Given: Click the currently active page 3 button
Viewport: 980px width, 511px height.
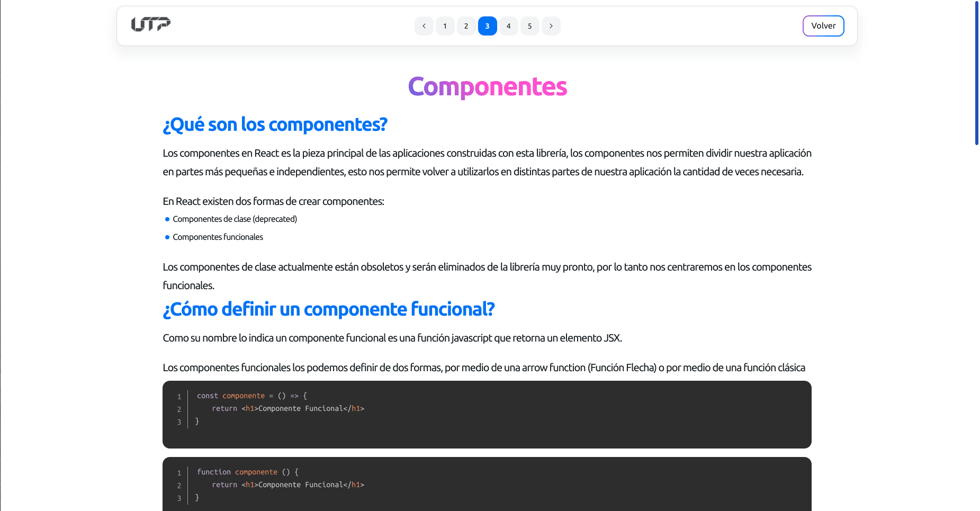Looking at the screenshot, I should coord(487,25).
